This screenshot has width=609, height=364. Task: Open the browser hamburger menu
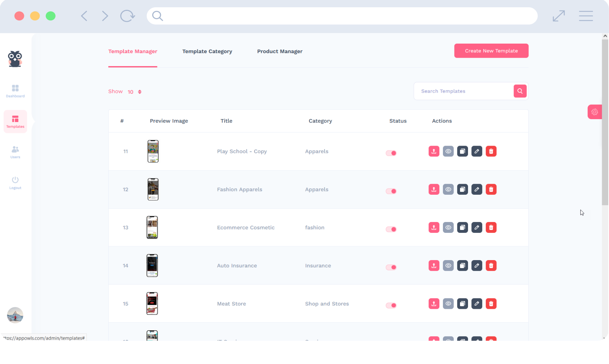tap(586, 16)
